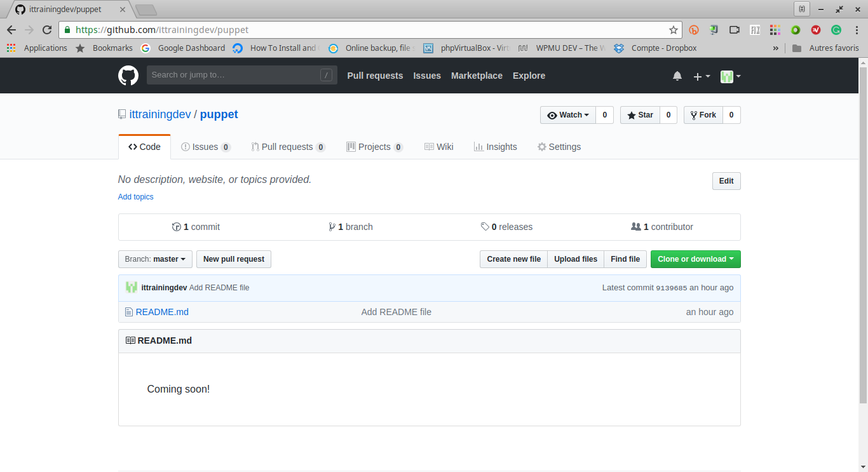Image resolution: width=868 pixels, height=472 pixels.
Task: Open the Wiki tab
Action: pos(439,147)
